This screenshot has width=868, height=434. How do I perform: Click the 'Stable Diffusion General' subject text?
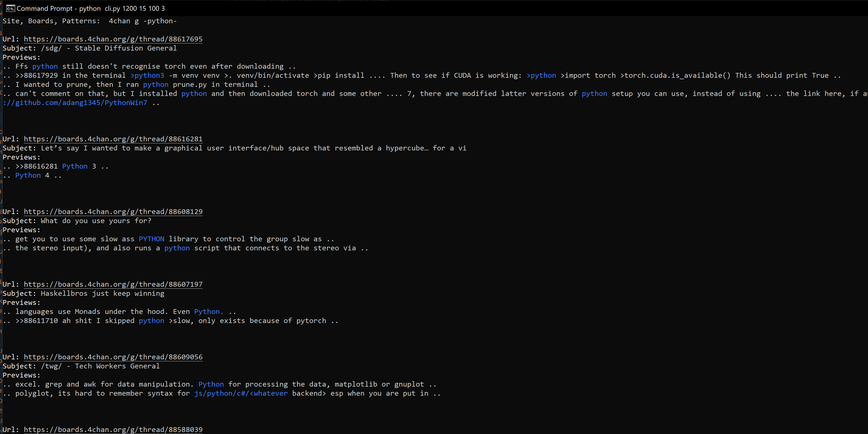126,48
